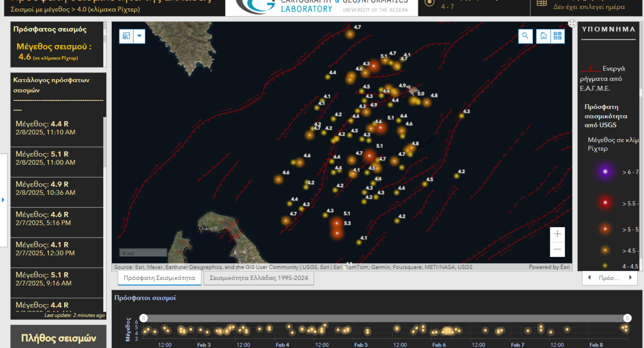The width and height of the screenshot is (644, 348).
Task: Click the middle of the time slider track
Action: coord(386,318)
